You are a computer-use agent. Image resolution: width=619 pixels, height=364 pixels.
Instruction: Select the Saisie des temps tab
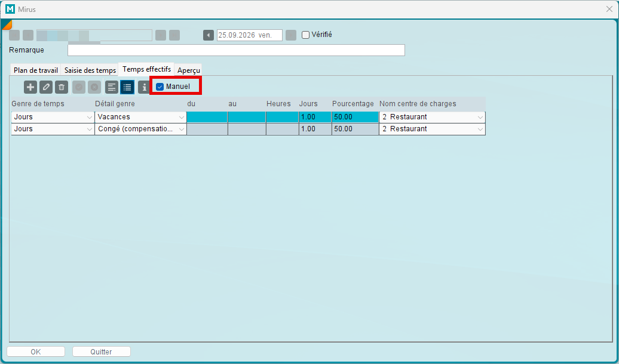90,70
